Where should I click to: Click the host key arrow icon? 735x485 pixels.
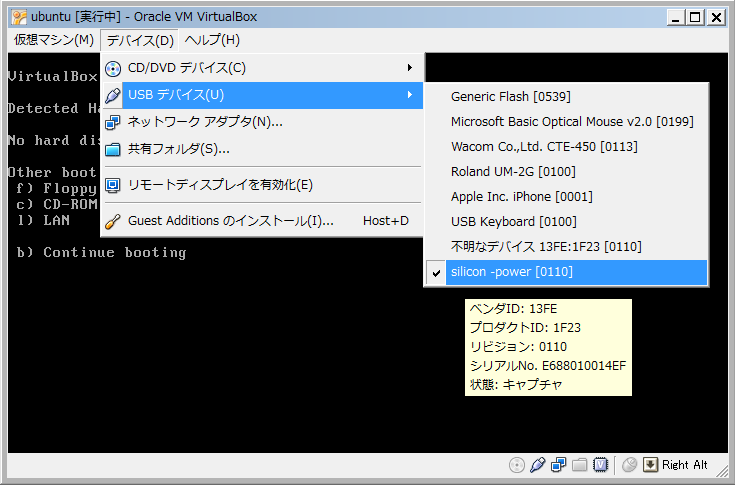pyautogui.click(x=650, y=465)
